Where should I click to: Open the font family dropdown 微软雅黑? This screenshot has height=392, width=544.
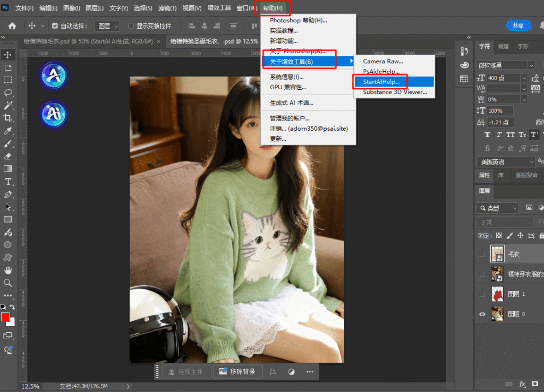(x=506, y=65)
